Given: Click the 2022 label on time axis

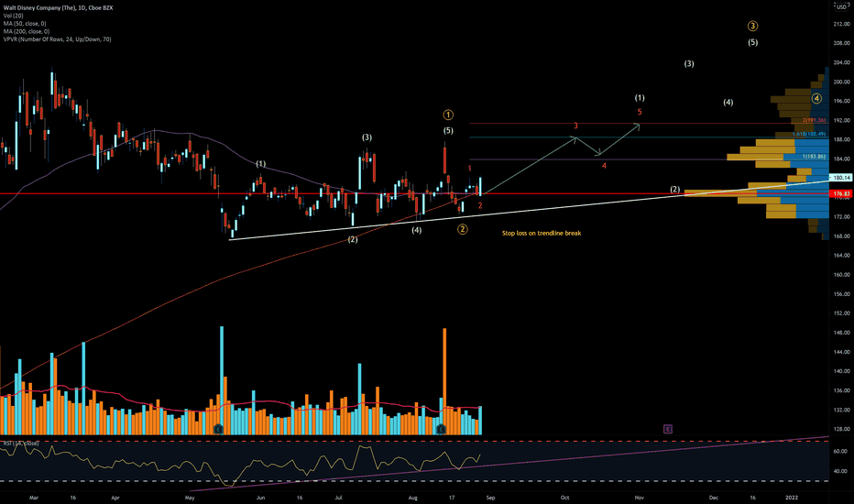Looking at the screenshot, I should 792,498.
